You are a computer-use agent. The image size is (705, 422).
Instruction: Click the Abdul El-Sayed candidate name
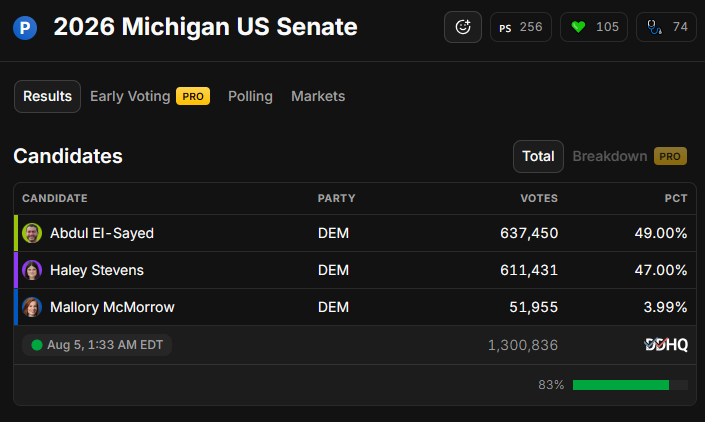102,233
